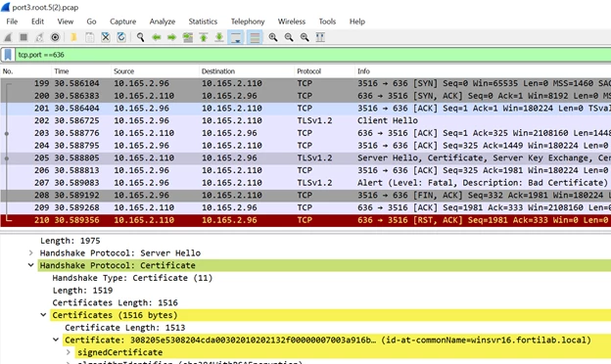Select packet 203 at time 30.588776
Image resolution: width=611 pixels, height=364 pixels.
click(305, 133)
